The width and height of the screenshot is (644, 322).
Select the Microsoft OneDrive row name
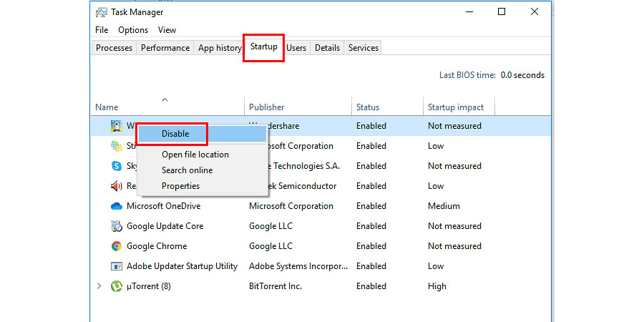[x=163, y=206]
